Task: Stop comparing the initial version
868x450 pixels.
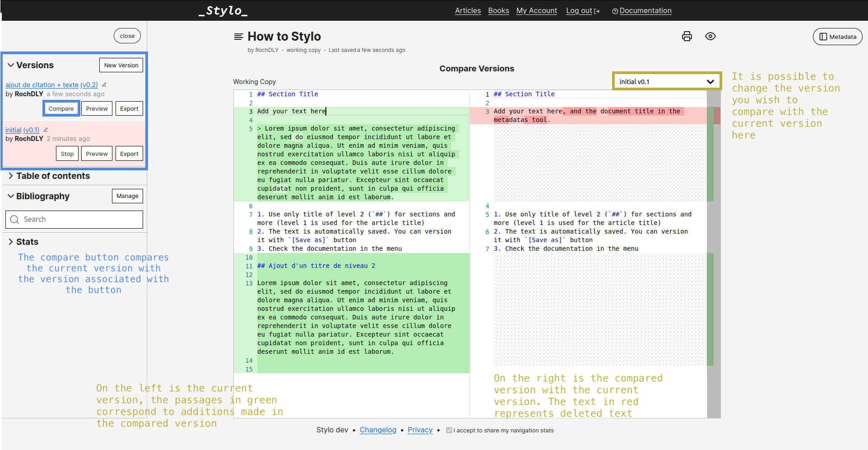Action: click(67, 154)
